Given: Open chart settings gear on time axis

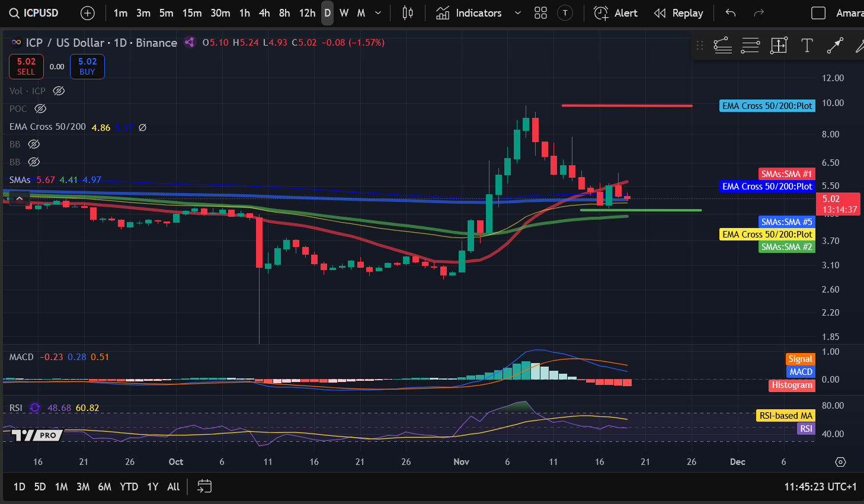Looking at the screenshot, I should (x=840, y=462).
